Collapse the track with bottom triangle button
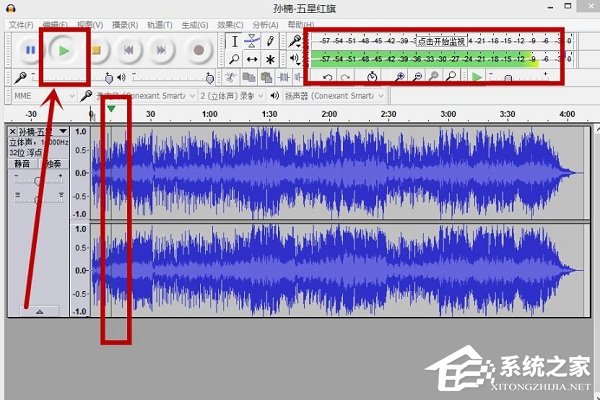600x400 pixels. click(x=39, y=312)
